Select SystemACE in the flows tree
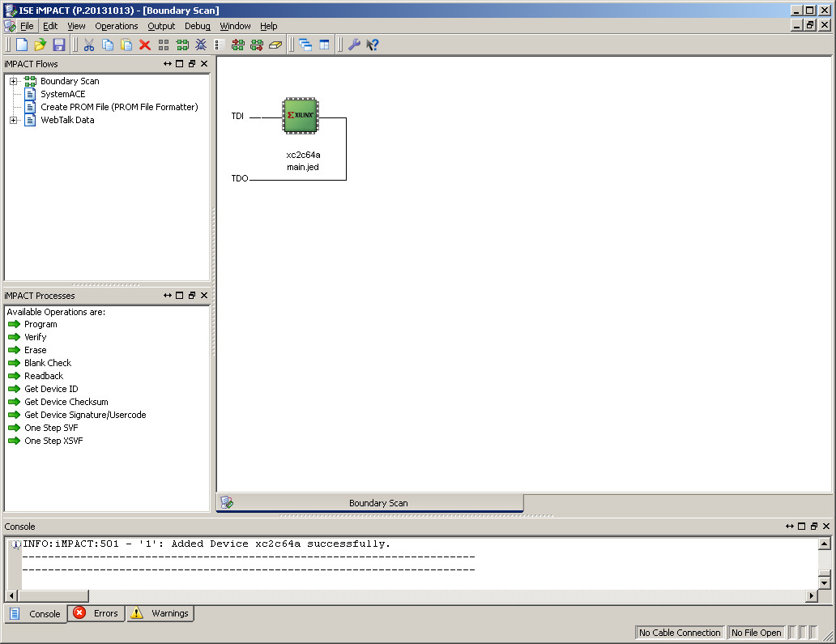836x644 pixels. 63,94
